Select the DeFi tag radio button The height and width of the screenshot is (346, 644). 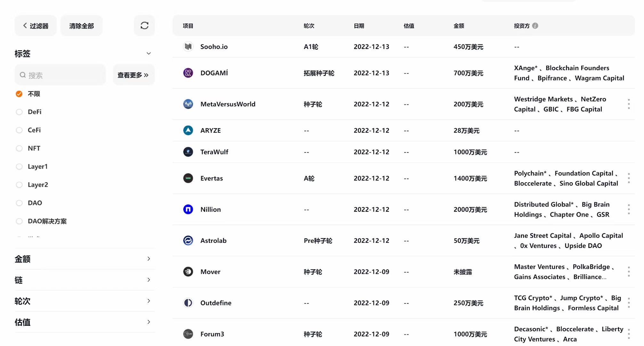(19, 112)
